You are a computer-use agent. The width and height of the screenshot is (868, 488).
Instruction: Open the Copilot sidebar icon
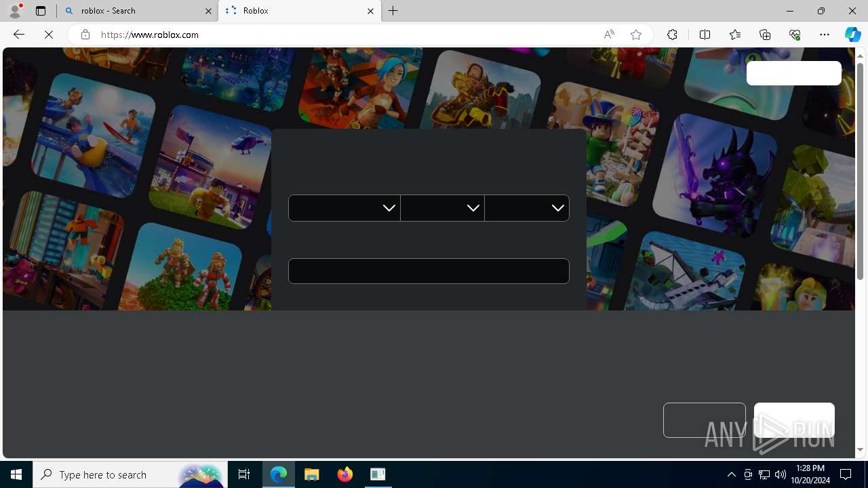tap(853, 35)
